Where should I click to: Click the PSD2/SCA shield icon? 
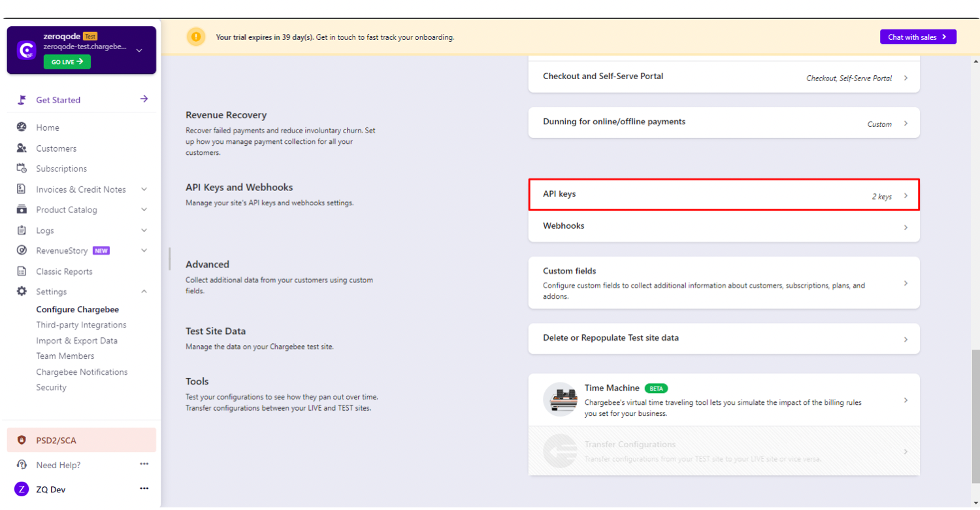22,441
